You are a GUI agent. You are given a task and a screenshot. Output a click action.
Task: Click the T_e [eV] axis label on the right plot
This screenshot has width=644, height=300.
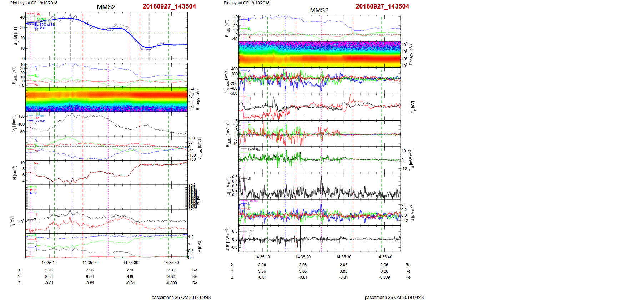click(x=413, y=107)
